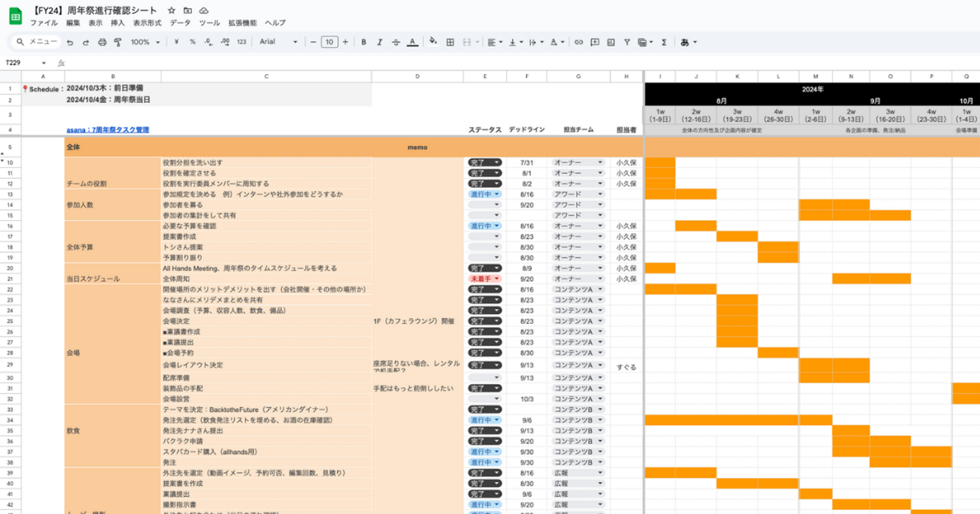Click the print icon in toolbar
Viewport: 980px width, 514px height.
(x=102, y=42)
